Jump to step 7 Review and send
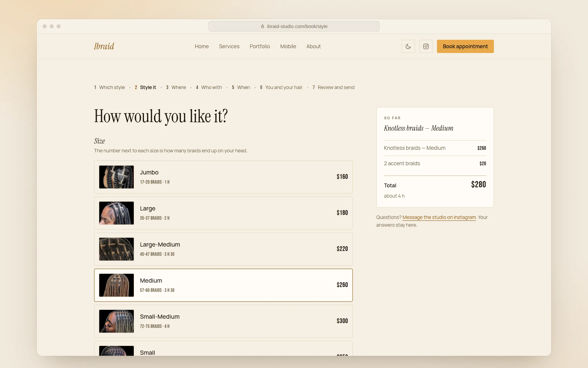588x368 pixels. pyautogui.click(x=333, y=87)
